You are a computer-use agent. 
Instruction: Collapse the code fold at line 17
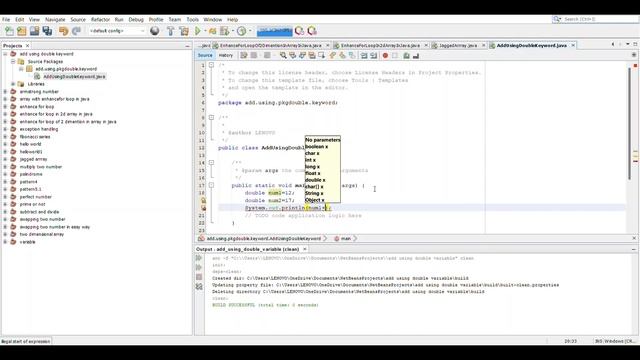pyautogui.click(x=211, y=185)
